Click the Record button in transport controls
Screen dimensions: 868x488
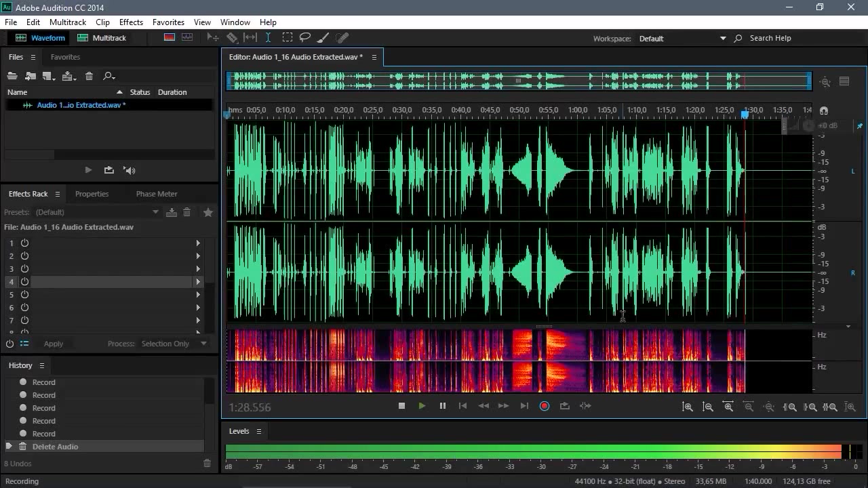coord(544,406)
